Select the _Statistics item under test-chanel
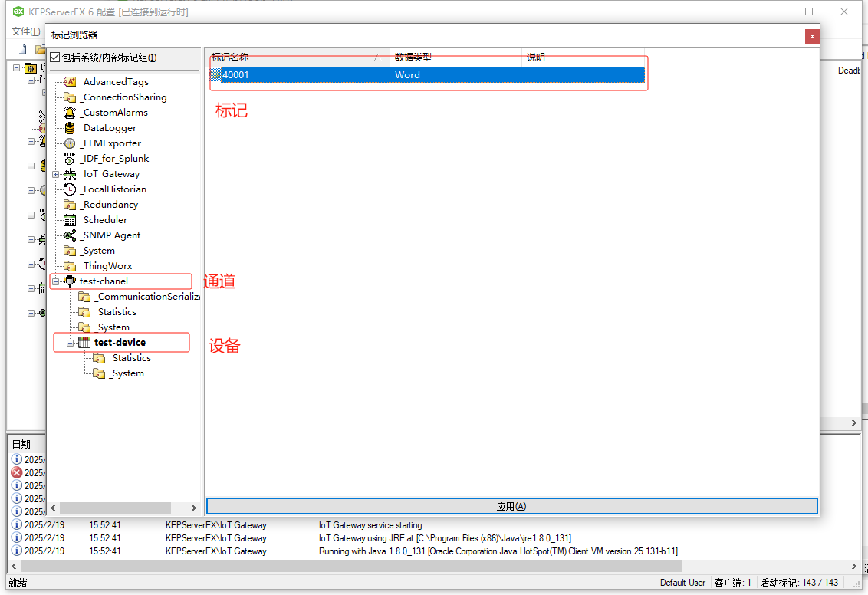The image size is (868, 595). tap(117, 312)
